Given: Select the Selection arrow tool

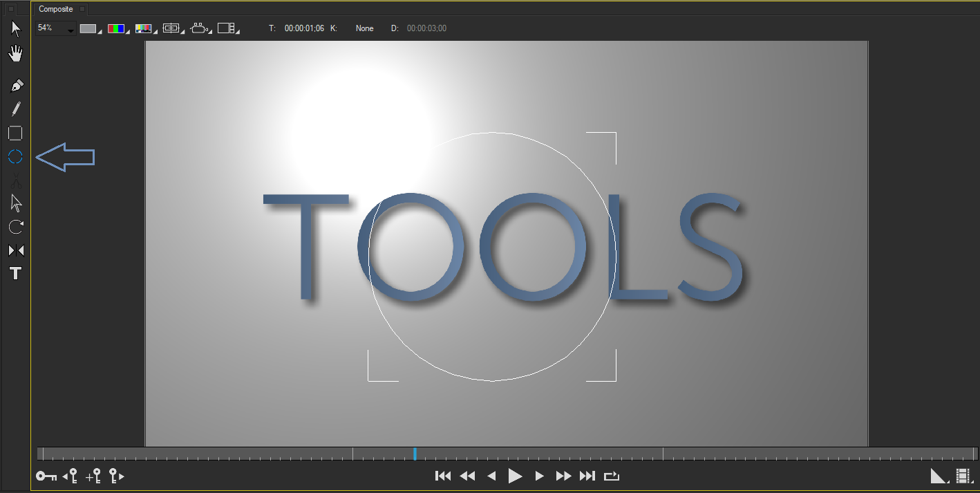Looking at the screenshot, I should tap(15, 28).
